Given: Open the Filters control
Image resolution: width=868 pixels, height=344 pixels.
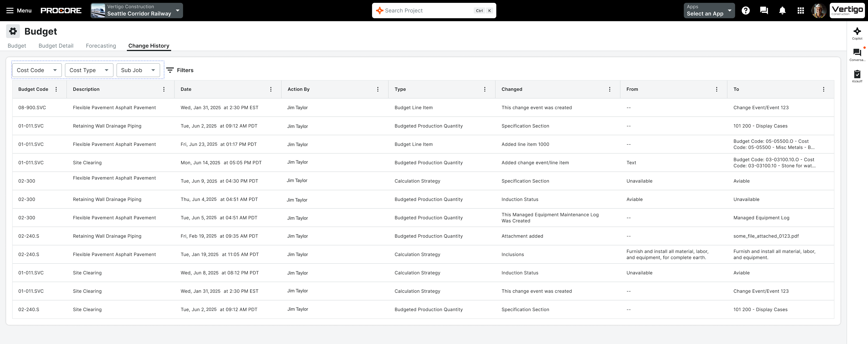Looking at the screenshot, I should click(x=180, y=70).
